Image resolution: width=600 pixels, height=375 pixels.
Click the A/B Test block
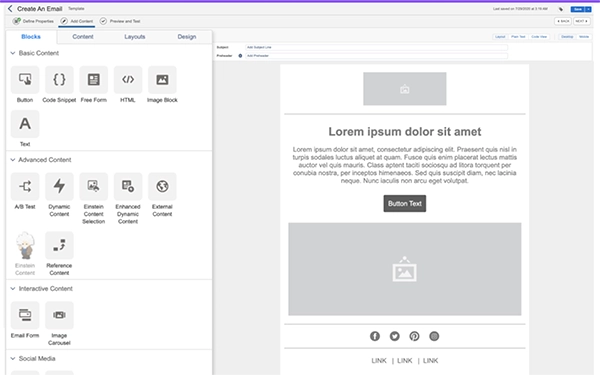point(25,186)
